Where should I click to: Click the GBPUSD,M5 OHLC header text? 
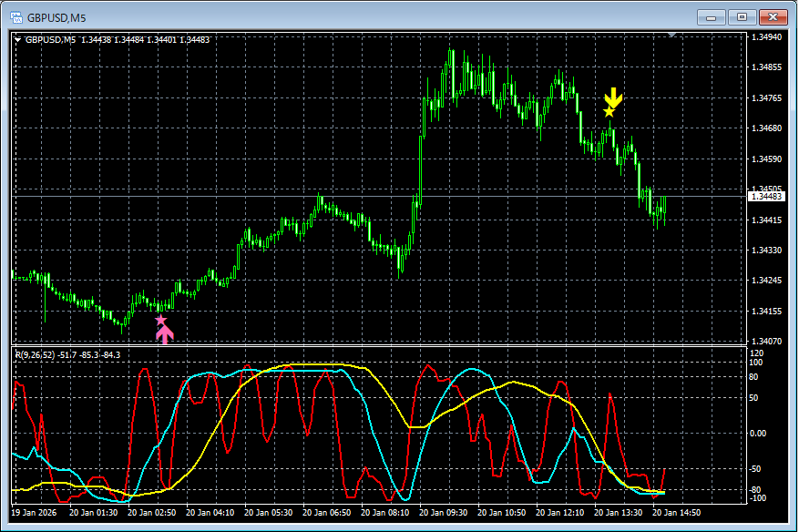(x=118, y=40)
